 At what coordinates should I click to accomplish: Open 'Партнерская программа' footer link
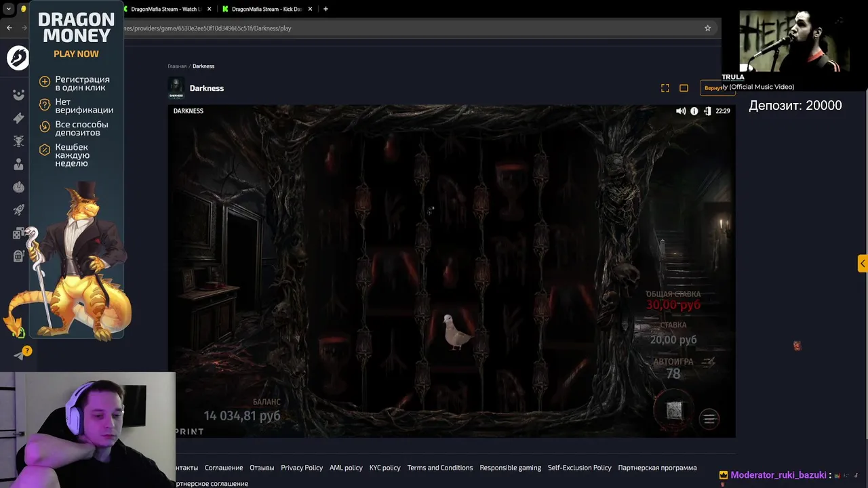click(658, 468)
